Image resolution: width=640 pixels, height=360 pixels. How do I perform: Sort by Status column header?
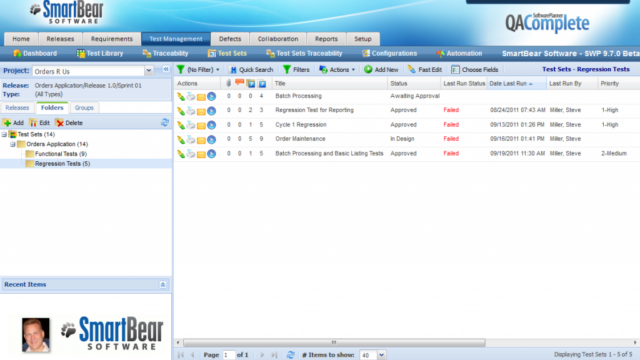coord(414,84)
